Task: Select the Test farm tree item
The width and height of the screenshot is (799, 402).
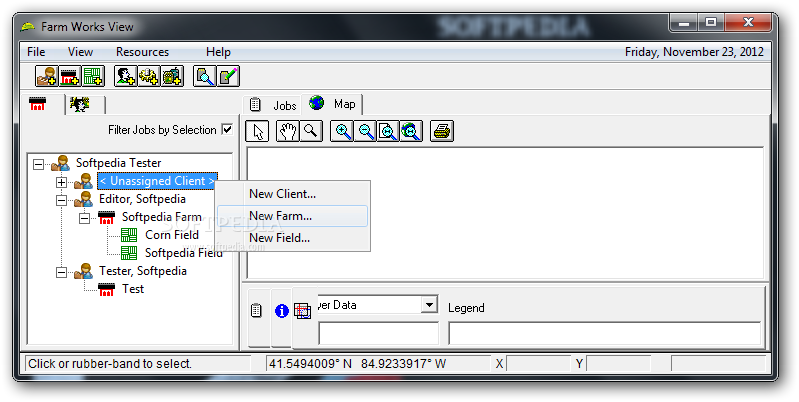Action: 133,289
